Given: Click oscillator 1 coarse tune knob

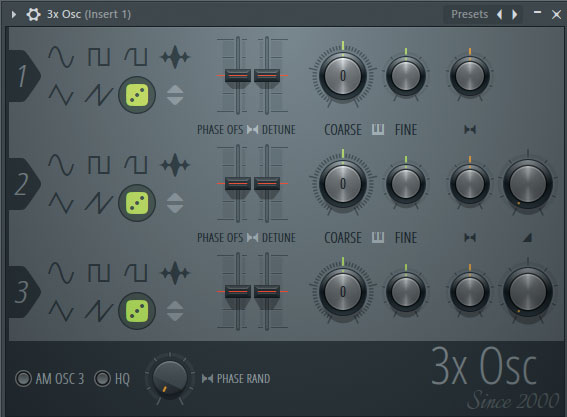Looking at the screenshot, I should click(x=343, y=76).
